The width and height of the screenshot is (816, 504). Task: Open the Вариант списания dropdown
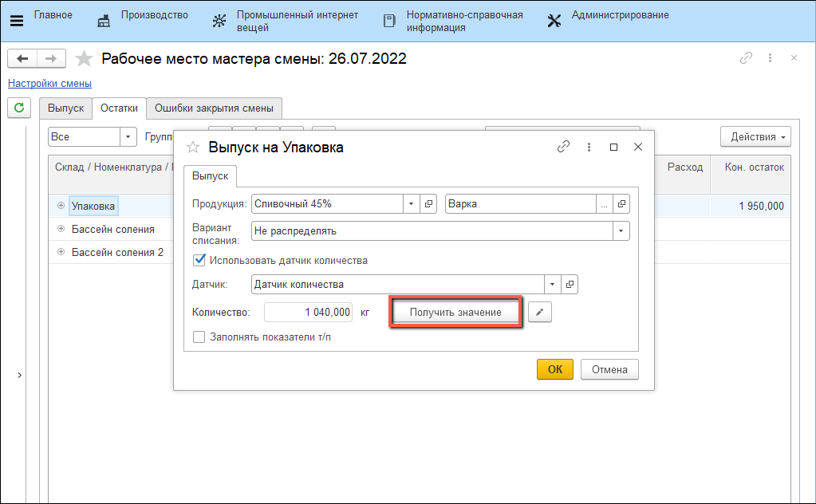[x=620, y=231]
